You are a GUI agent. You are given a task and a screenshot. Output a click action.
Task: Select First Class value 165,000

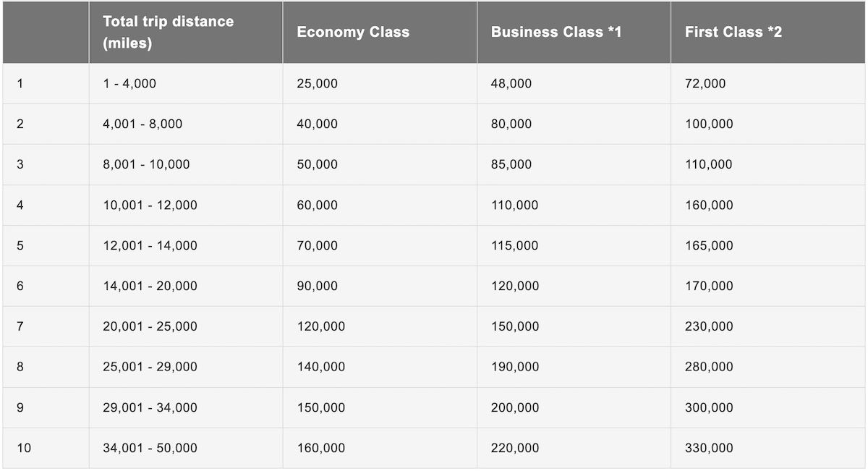click(x=709, y=245)
